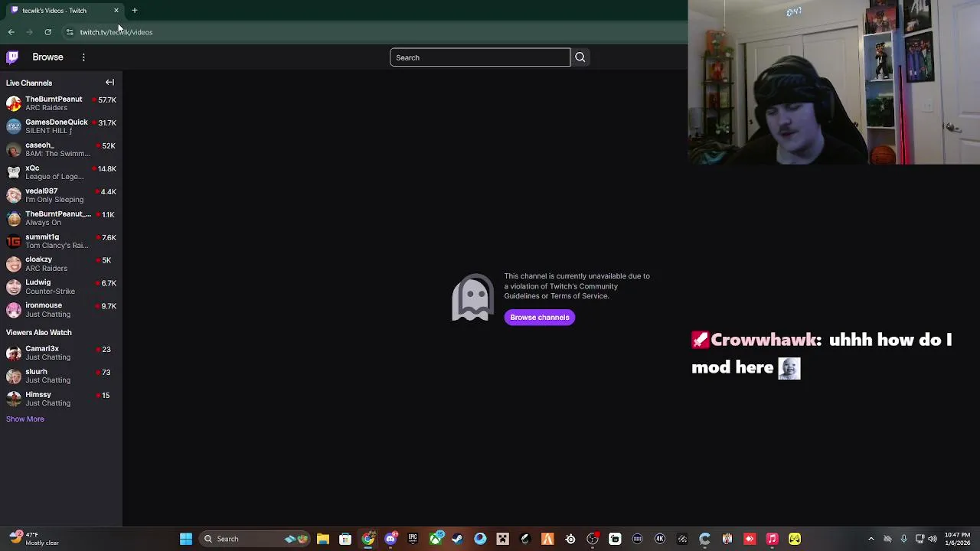
Task: Open GamesDoneQuick channel in sidebar
Action: [x=61, y=126]
